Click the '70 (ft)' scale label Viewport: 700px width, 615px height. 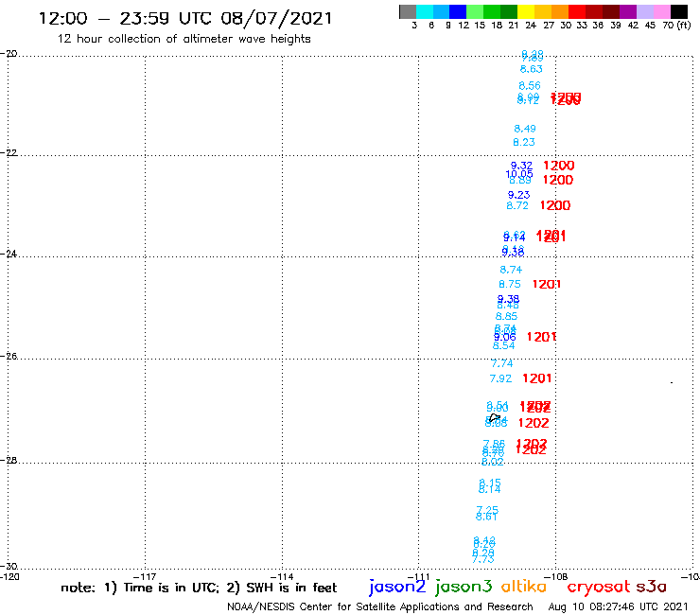[x=676, y=25]
